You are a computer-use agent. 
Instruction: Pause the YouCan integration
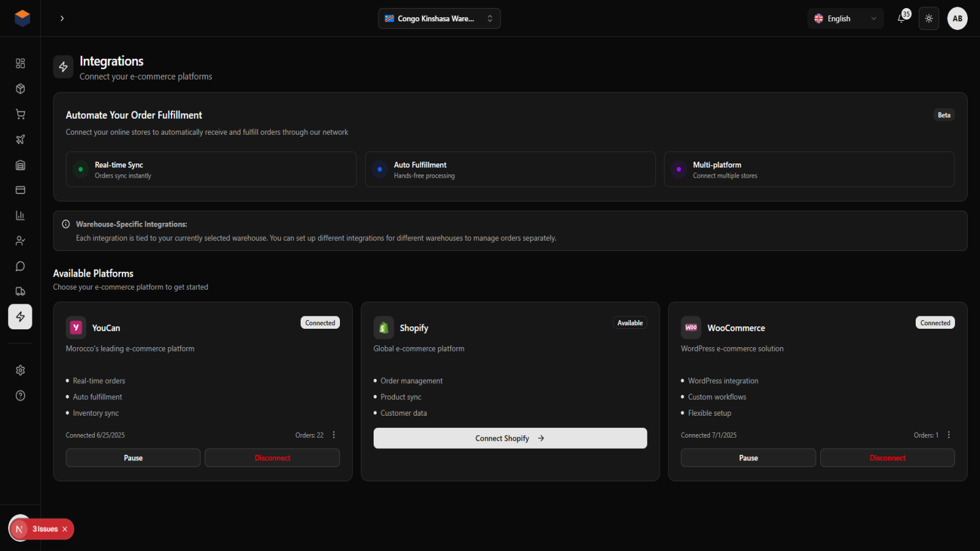pos(133,457)
